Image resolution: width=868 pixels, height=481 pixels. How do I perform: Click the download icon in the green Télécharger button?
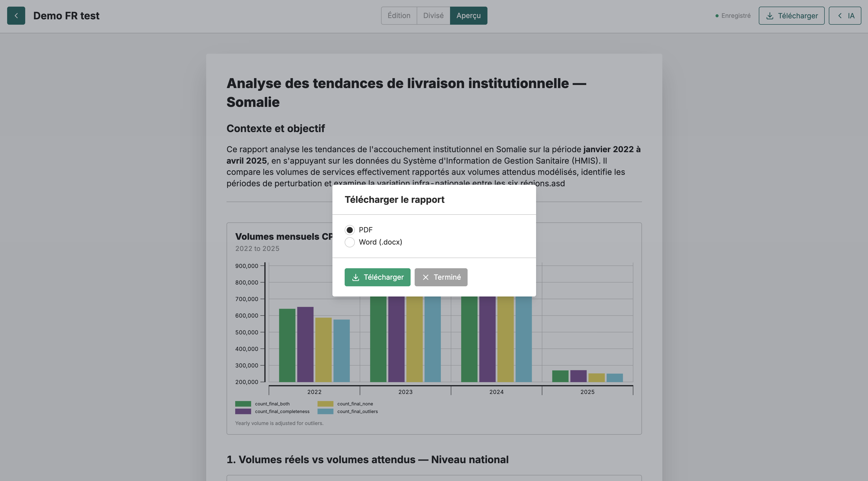point(356,277)
